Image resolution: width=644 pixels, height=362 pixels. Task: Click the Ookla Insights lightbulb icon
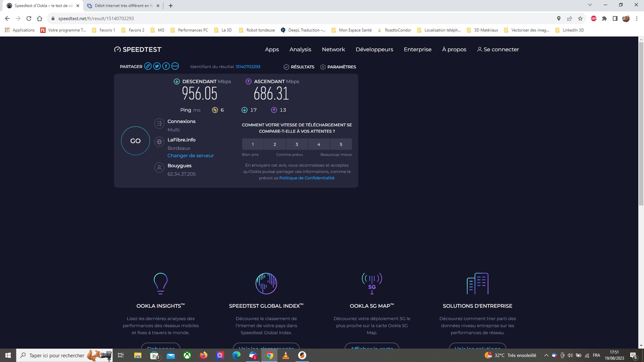click(x=160, y=284)
